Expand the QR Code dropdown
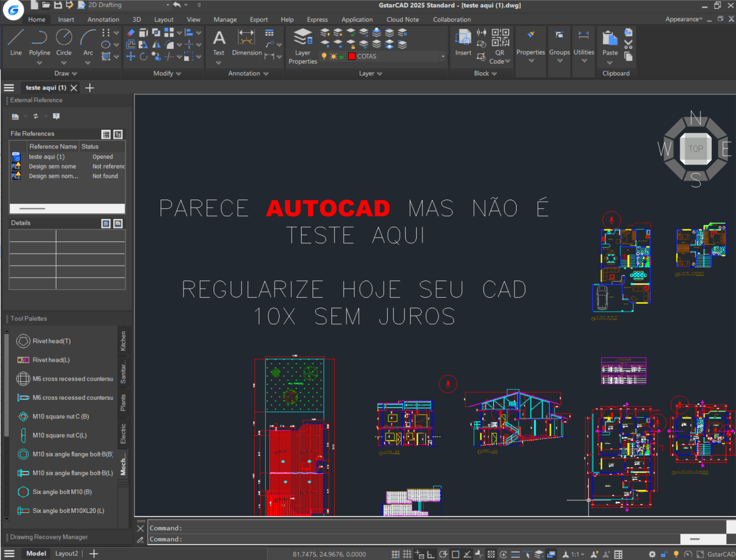Viewport: 736px width, 560px height. (509, 61)
